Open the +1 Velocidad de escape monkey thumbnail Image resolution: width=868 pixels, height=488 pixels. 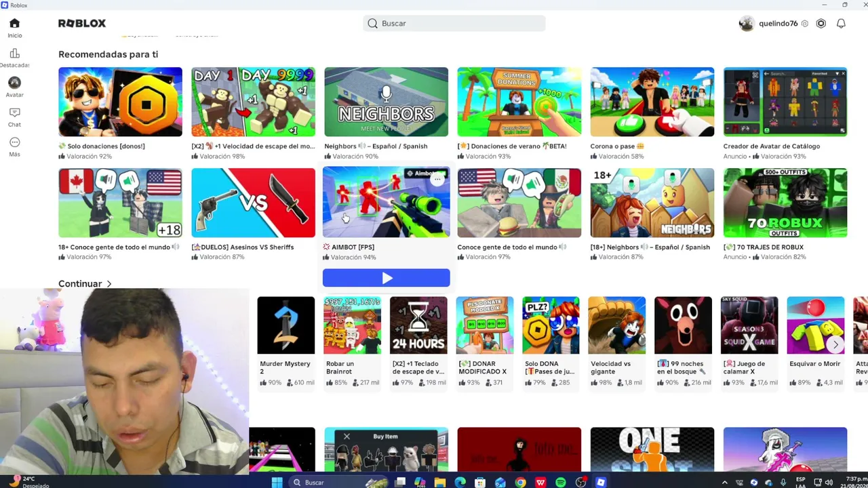coord(253,102)
